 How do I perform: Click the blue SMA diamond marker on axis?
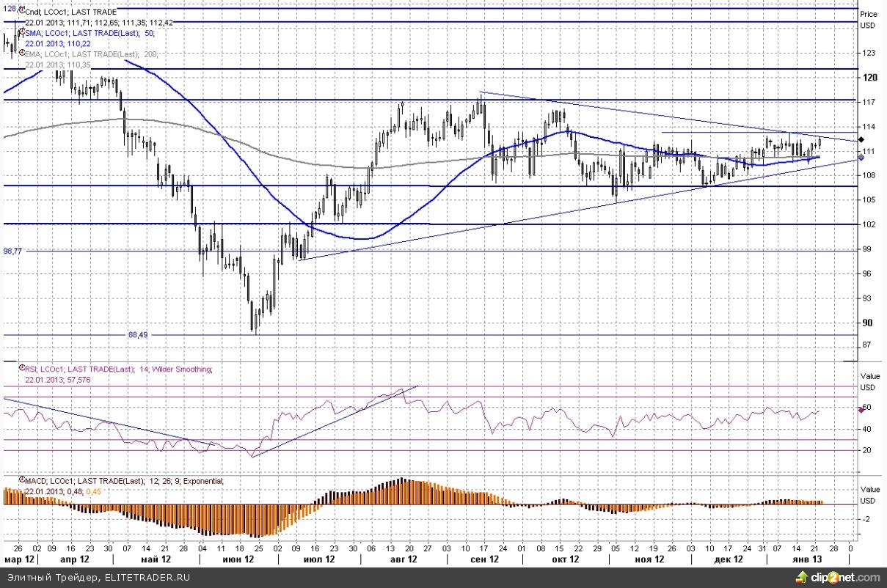861,157
